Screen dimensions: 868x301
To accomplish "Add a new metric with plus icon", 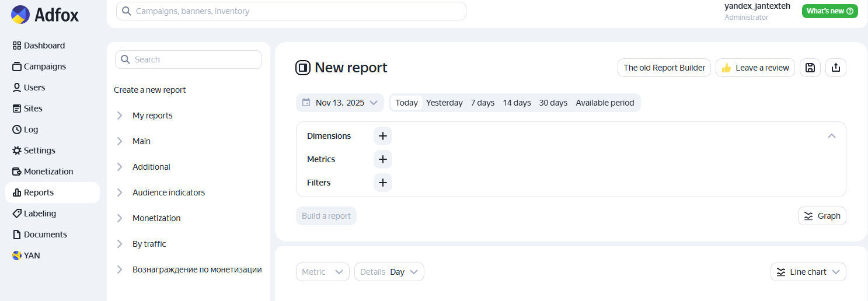I will (382, 159).
